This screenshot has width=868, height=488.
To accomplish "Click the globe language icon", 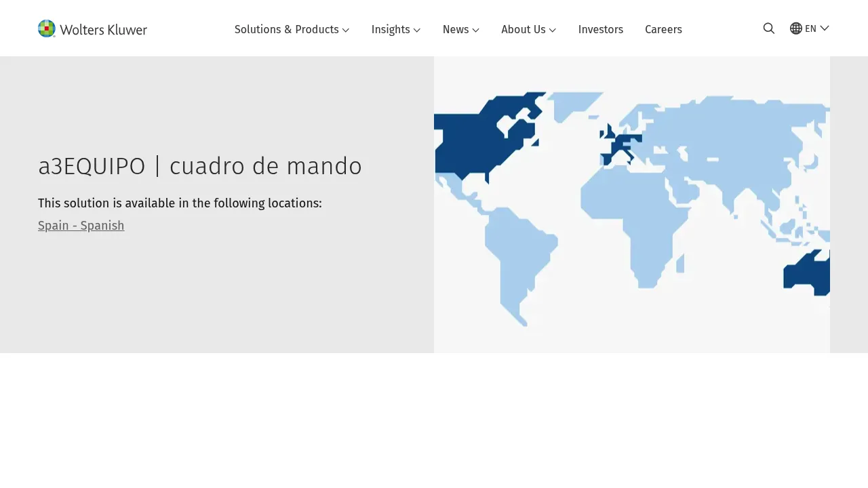I will [796, 28].
